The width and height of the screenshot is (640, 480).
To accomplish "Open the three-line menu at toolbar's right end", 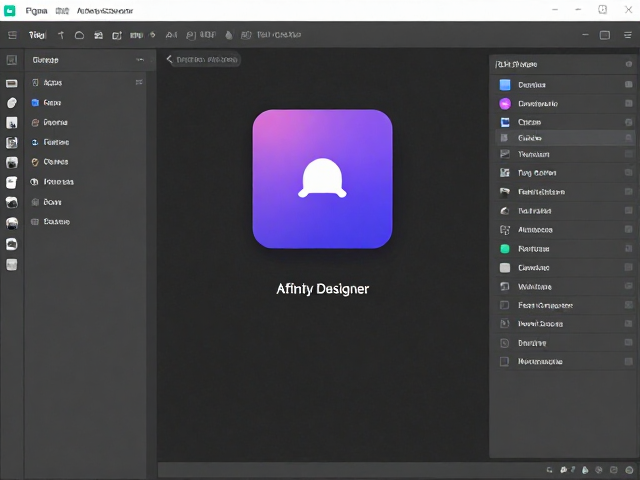I will point(628,35).
